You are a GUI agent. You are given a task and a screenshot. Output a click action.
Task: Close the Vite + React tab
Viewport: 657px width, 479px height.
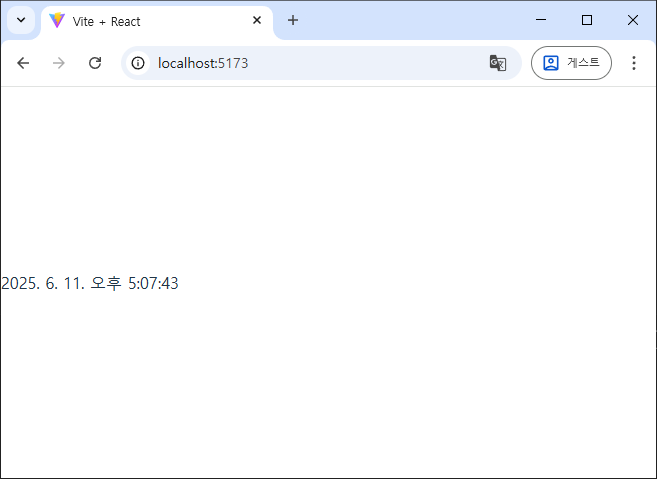coord(257,20)
